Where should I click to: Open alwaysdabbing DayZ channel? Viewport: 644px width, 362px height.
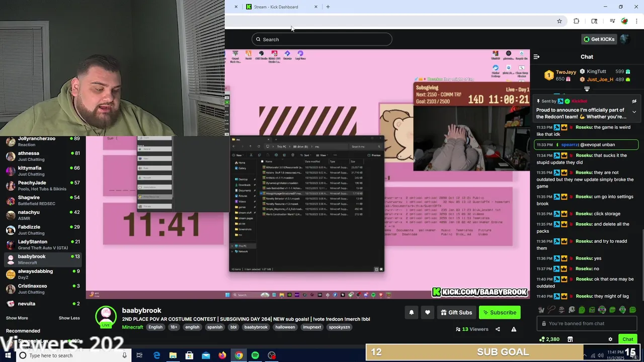(43, 274)
